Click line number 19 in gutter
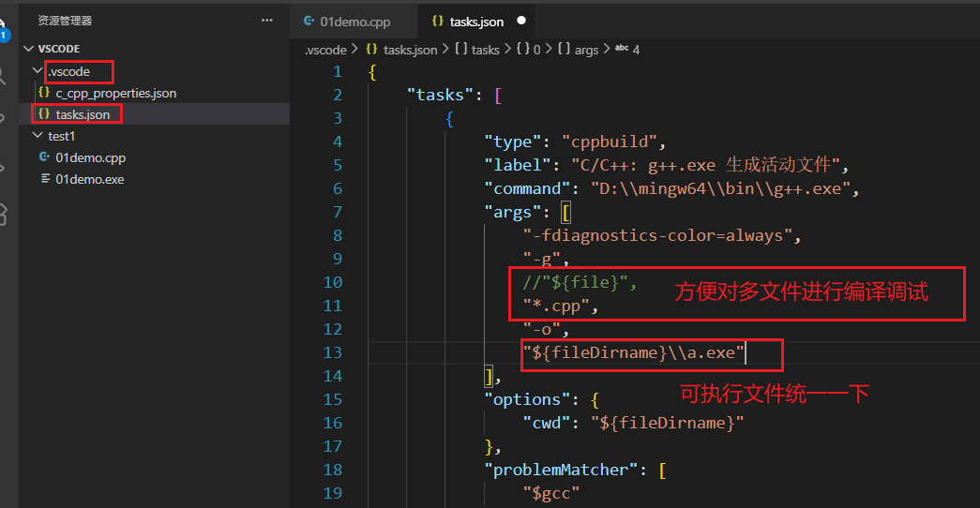 [333, 494]
